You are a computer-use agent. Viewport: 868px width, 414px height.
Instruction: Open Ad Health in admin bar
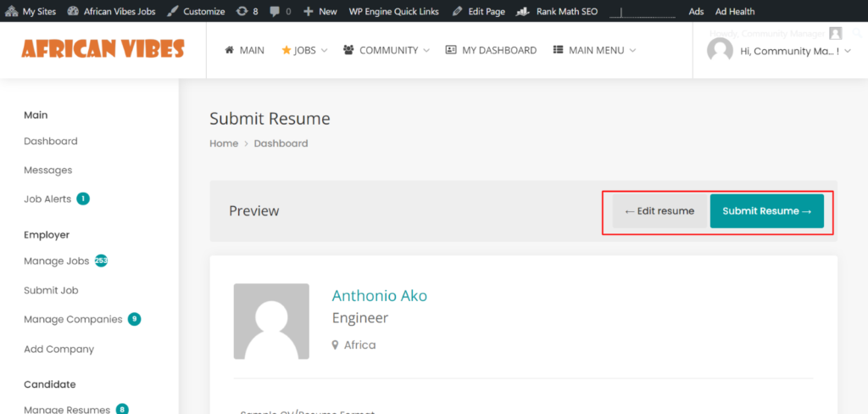pyautogui.click(x=735, y=11)
